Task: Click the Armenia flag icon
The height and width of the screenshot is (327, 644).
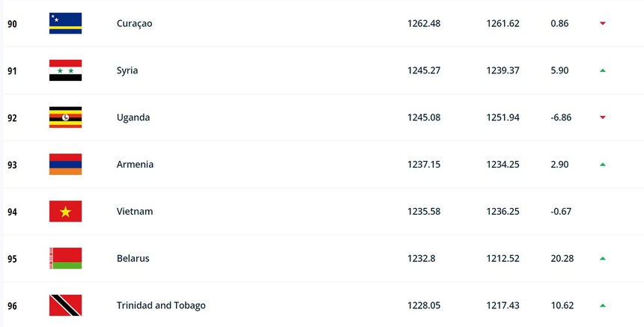Action: coord(65,164)
